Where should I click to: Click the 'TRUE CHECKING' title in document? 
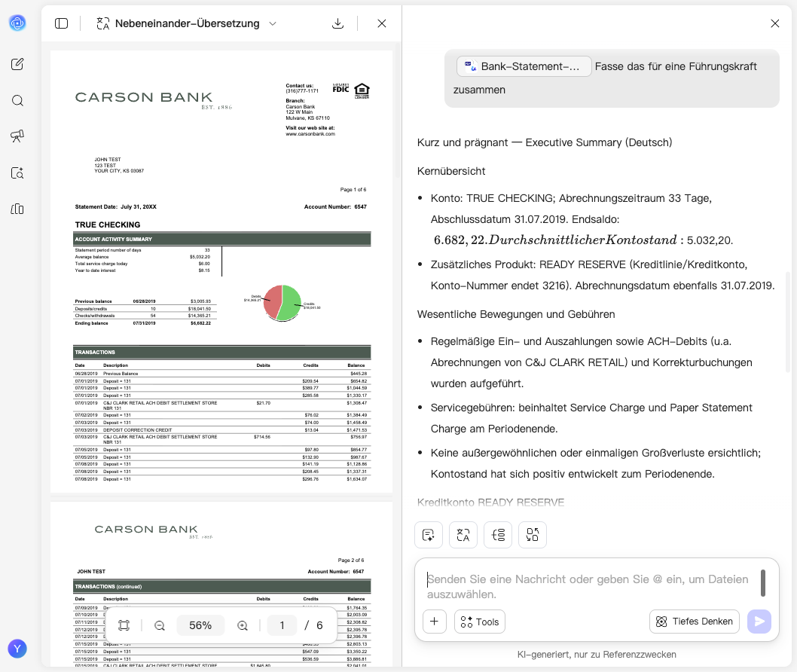pyautogui.click(x=108, y=225)
